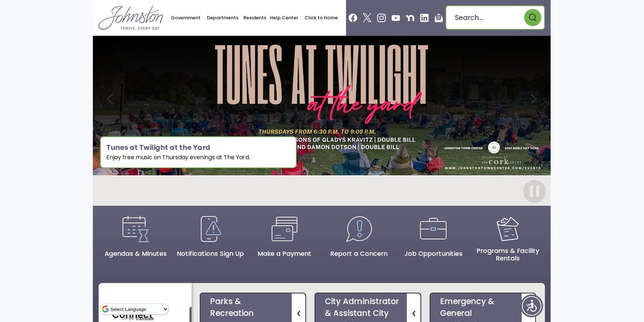This screenshot has width=644, height=322.
Task: Open the Help Center menu
Action: click(284, 18)
